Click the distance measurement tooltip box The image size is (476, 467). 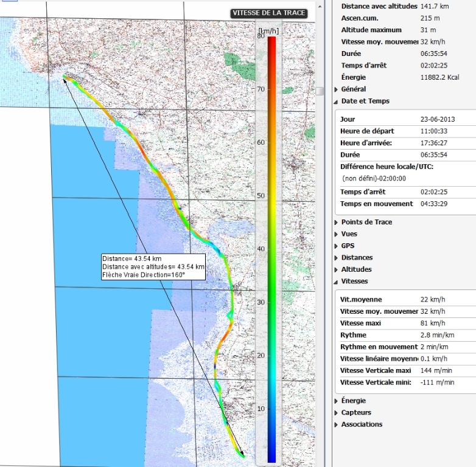point(153,266)
